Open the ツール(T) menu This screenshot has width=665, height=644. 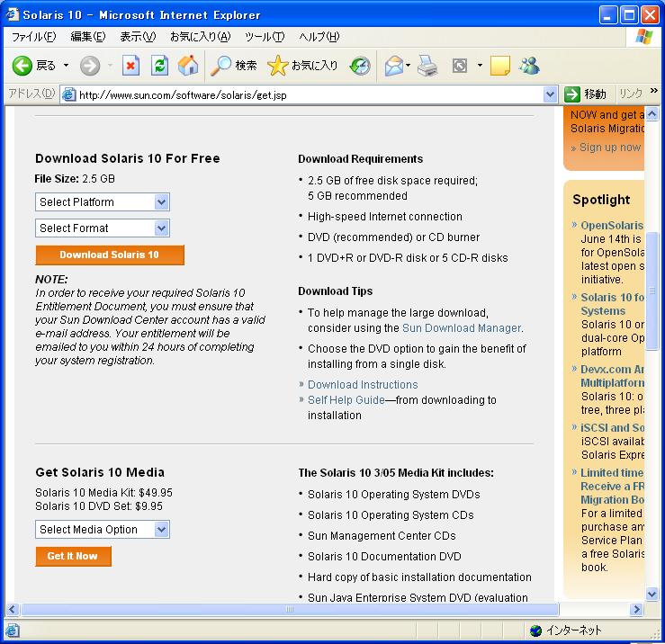pyautogui.click(x=265, y=37)
